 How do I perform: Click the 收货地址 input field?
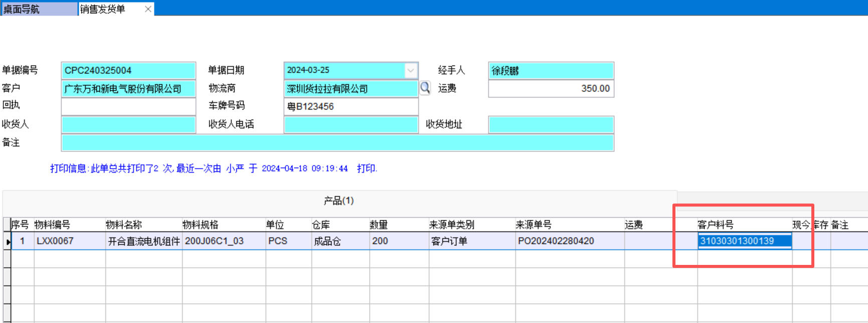(551, 124)
